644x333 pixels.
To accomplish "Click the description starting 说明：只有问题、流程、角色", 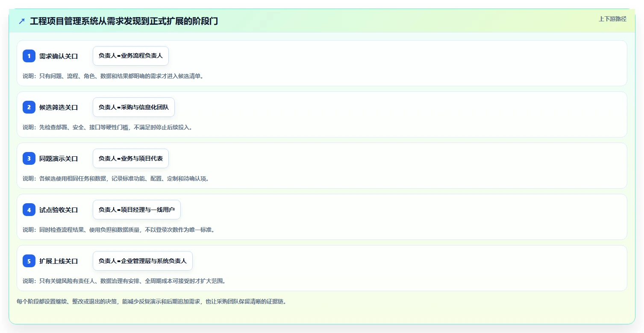I will (114, 76).
